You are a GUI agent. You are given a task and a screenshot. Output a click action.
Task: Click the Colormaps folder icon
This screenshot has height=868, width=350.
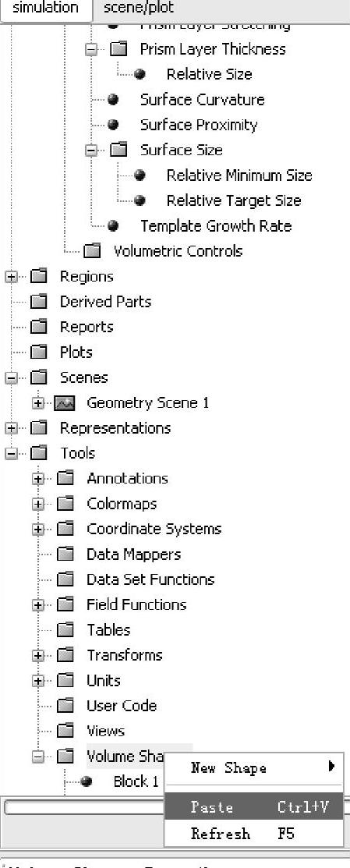[x=65, y=504]
